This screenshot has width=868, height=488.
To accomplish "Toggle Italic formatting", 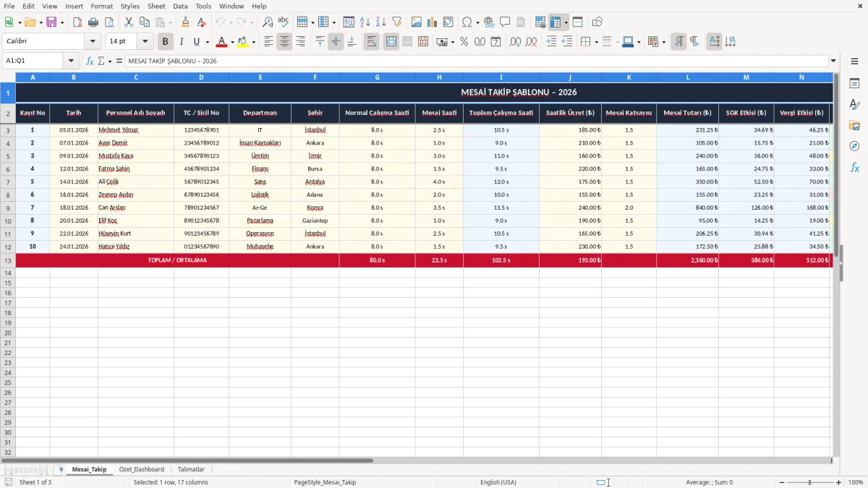I will [182, 42].
